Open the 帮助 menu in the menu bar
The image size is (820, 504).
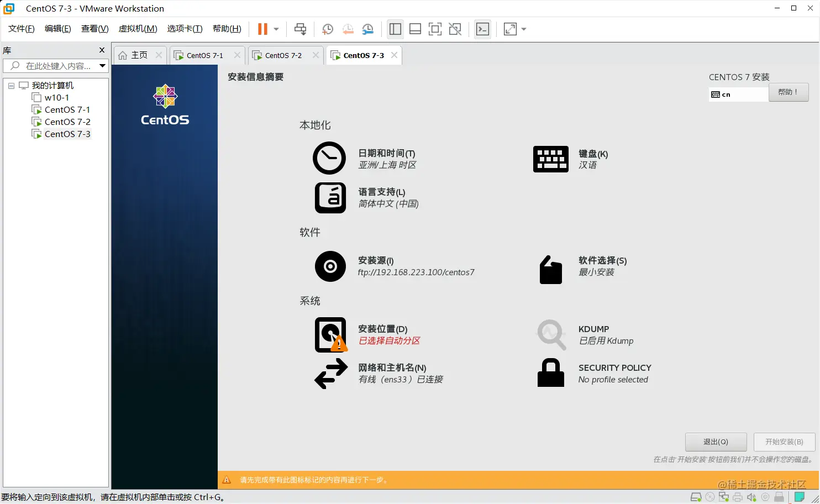tap(227, 29)
